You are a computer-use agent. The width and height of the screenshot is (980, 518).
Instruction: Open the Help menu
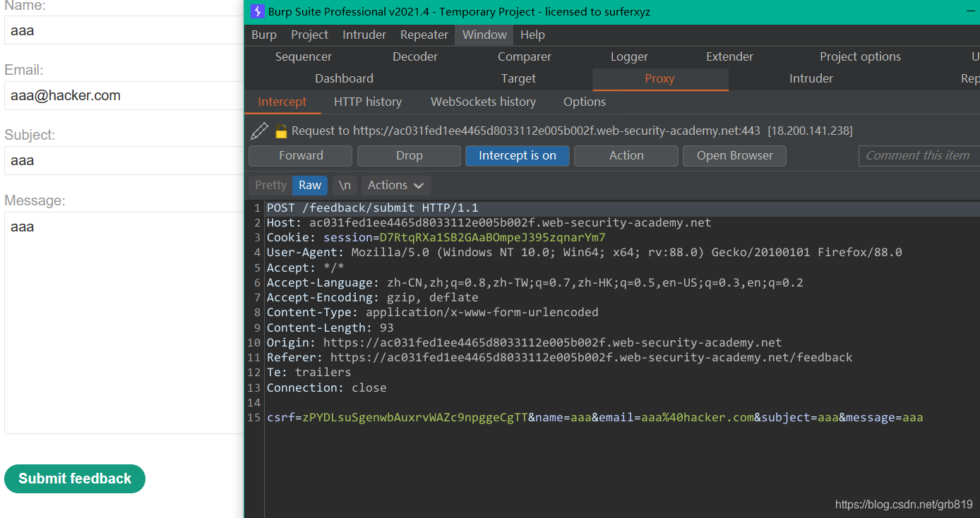(x=532, y=35)
